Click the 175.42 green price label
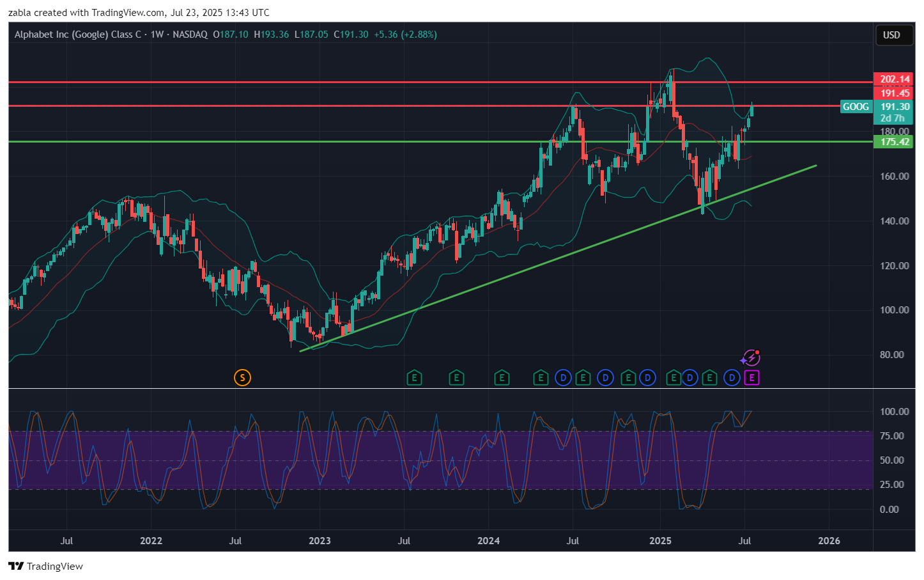The image size is (924, 580). pyautogui.click(x=893, y=142)
